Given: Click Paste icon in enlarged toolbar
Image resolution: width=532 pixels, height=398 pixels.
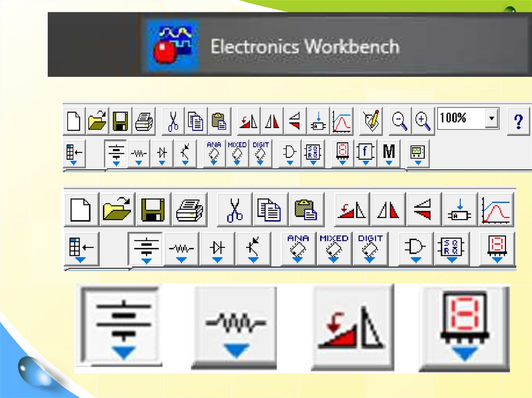Looking at the screenshot, I should pos(307,210).
